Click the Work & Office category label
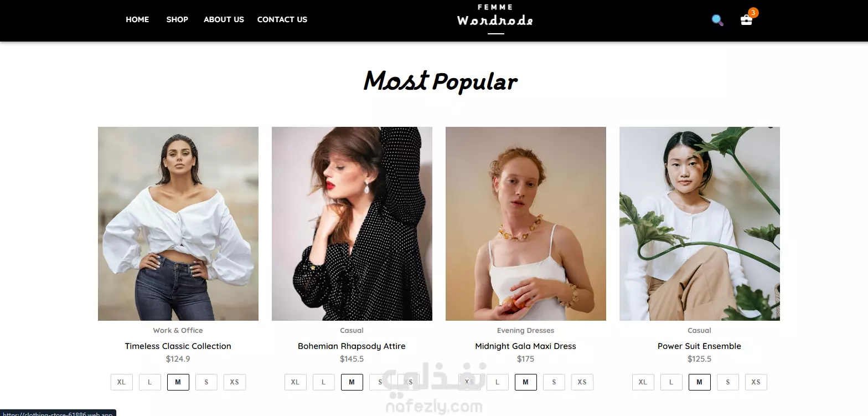This screenshot has height=416, width=868. 178,331
